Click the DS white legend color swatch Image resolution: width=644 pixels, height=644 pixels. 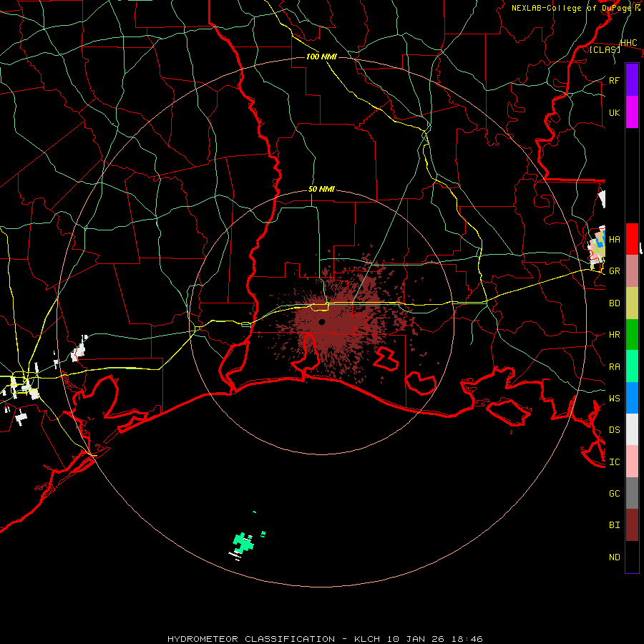coord(632,429)
